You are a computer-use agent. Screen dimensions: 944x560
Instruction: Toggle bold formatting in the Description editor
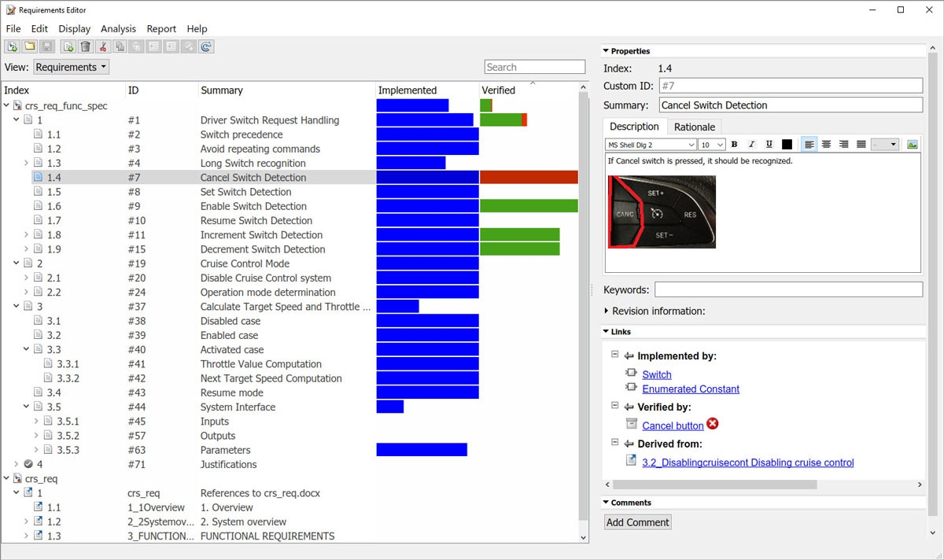734,144
